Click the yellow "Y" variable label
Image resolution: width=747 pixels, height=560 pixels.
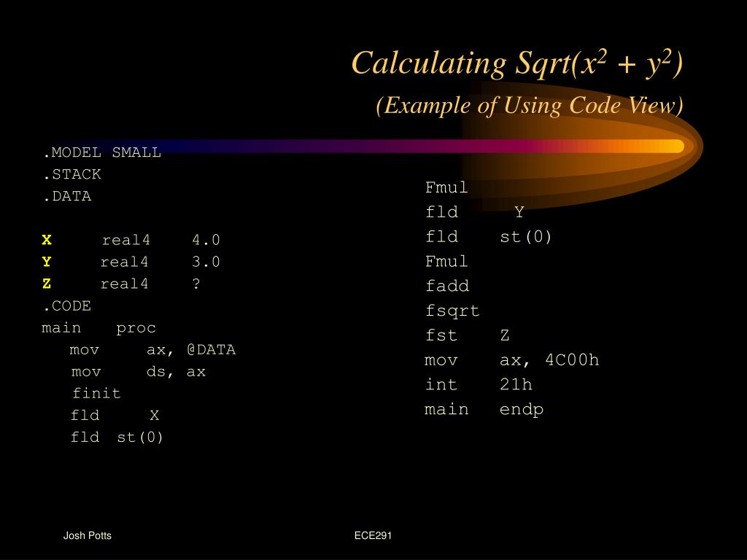click(47, 262)
